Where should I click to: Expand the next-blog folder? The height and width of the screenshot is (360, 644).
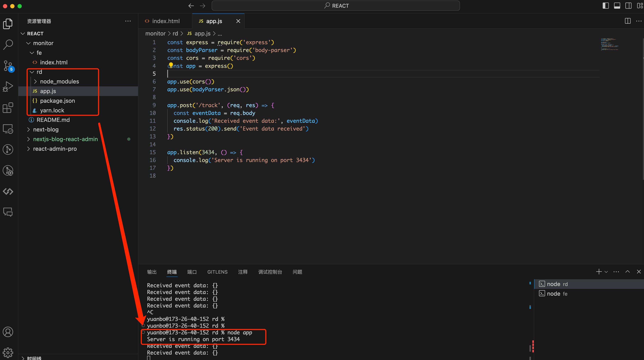tap(46, 129)
